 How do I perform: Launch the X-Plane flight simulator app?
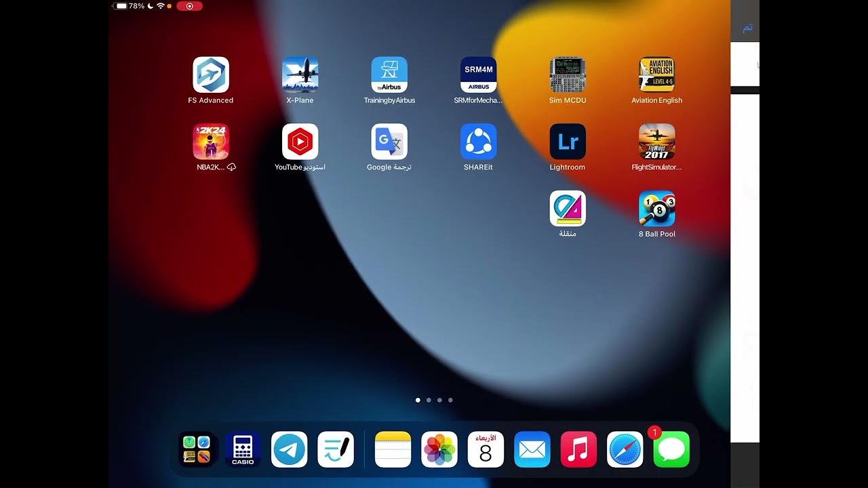[300, 75]
